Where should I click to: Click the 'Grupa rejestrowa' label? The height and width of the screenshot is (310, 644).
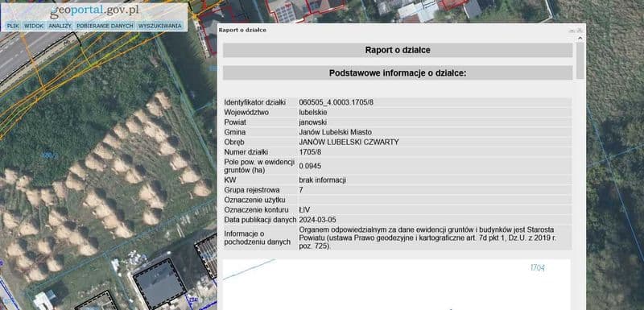point(252,190)
